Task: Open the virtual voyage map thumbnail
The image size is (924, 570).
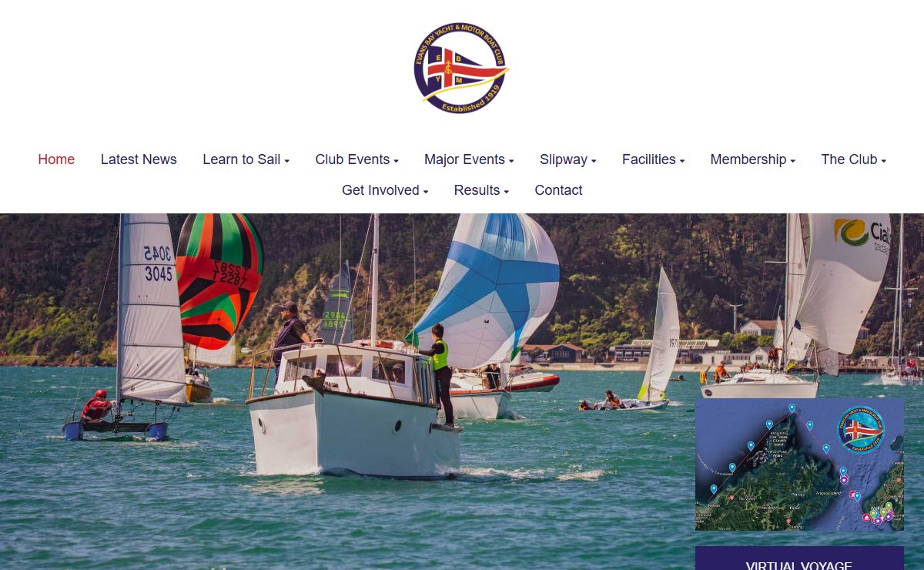Action: point(799,464)
